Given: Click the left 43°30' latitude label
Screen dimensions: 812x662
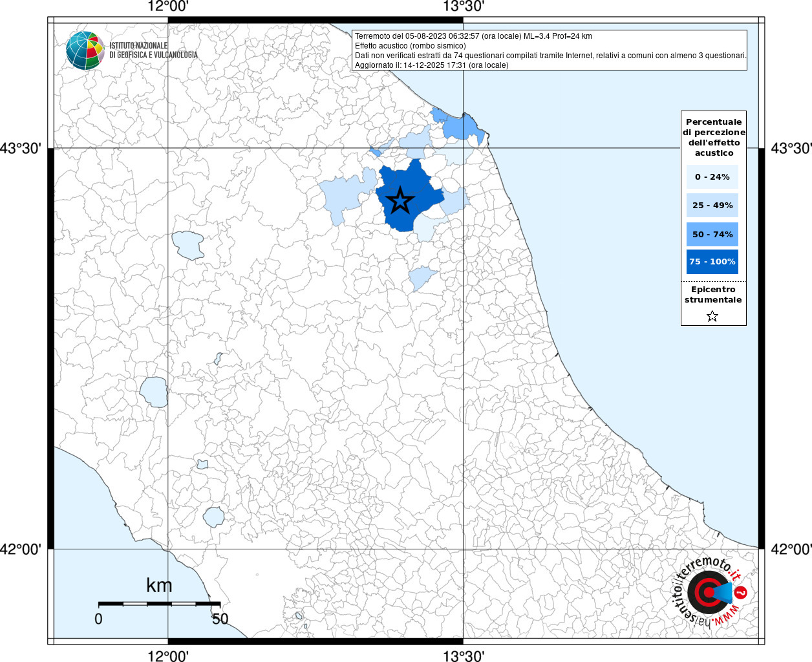Looking at the screenshot, I should [x=21, y=148].
